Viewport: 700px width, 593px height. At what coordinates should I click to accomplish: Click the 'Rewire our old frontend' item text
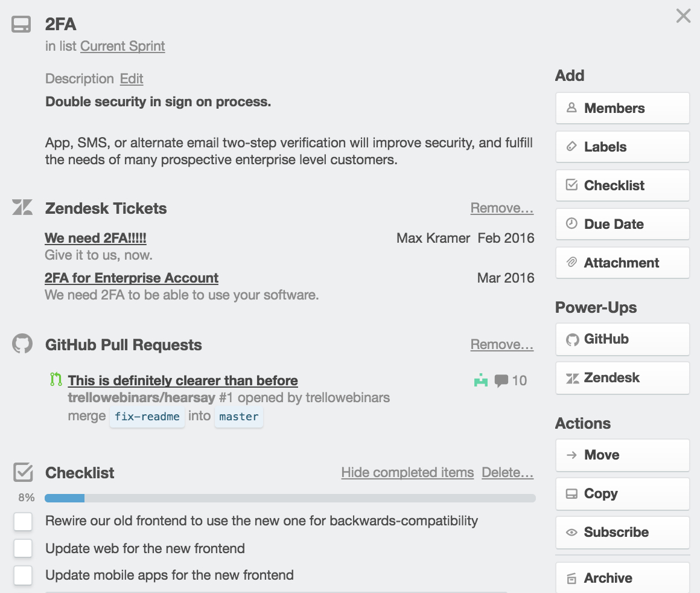point(262,521)
